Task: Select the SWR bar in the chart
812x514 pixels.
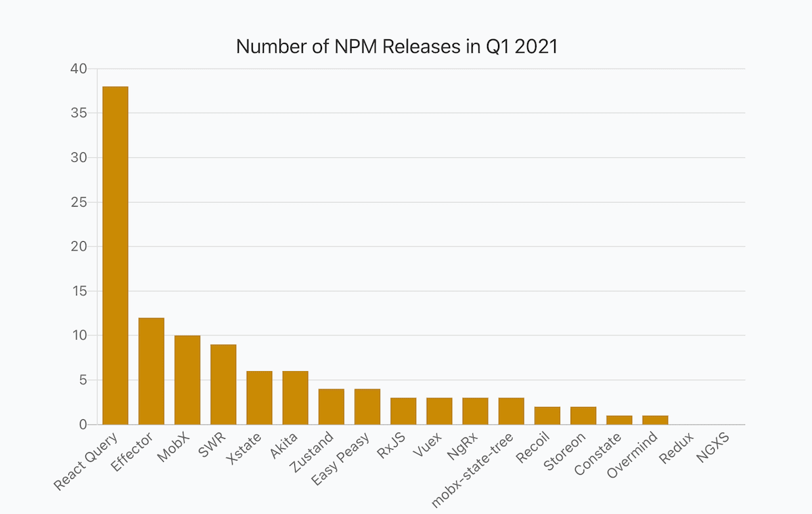Action: (x=223, y=385)
